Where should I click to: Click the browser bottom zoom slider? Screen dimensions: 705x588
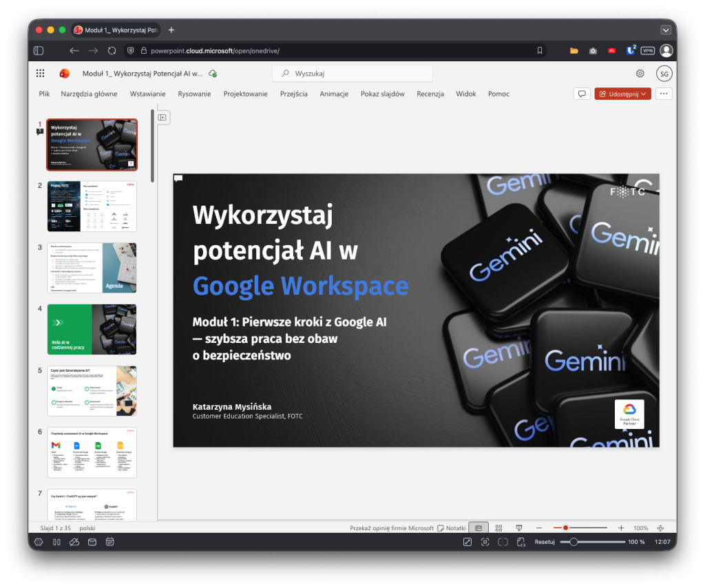593,542
